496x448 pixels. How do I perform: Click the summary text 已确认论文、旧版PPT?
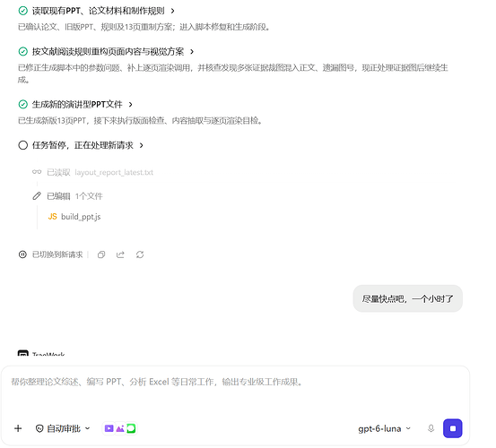coord(144,27)
